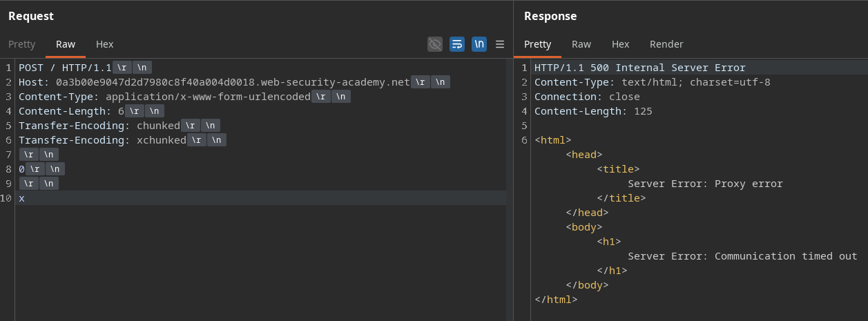Open Request panel options hamburger menu
The image size is (868, 321).
(x=500, y=44)
